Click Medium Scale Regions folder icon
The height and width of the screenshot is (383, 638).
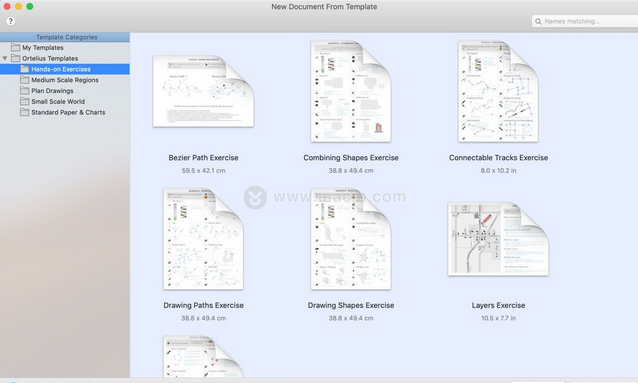tap(25, 79)
